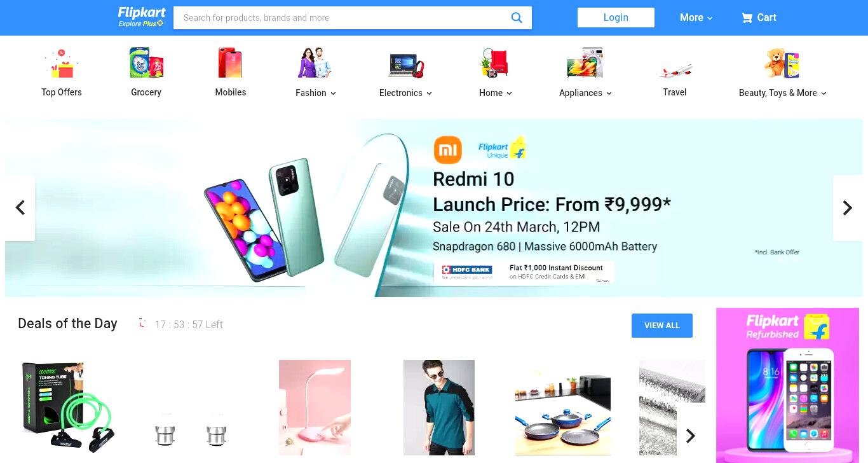The width and height of the screenshot is (868, 463).
Task: Open the toning tube product thumbnail
Action: pyautogui.click(x=68, y=408)
